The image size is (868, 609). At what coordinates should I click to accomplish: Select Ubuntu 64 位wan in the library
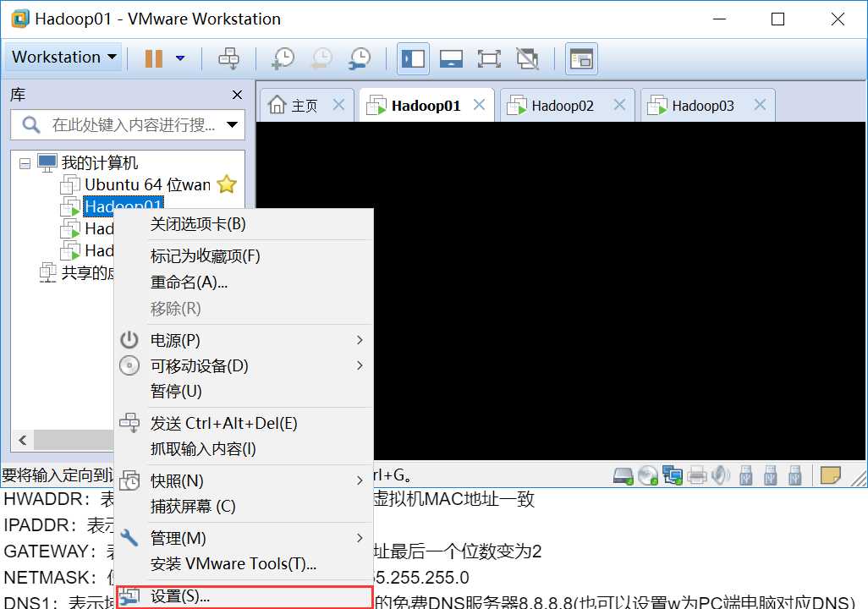click(148, 184)
